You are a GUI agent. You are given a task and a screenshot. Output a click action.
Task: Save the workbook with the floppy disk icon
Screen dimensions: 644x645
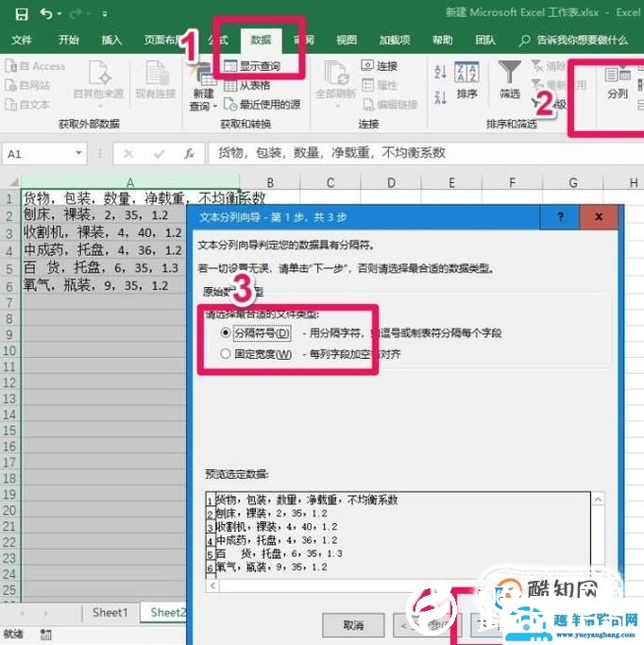(22, 14)
